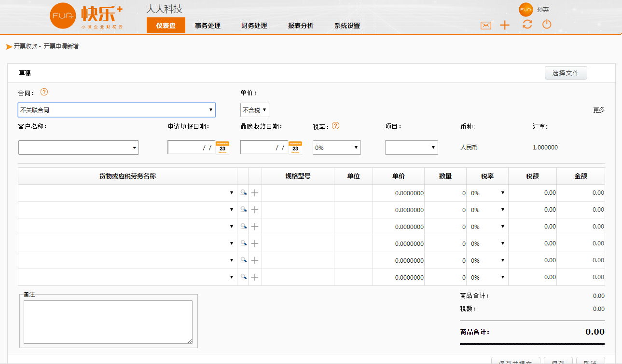Screen dimensions: 622x364
Task: Focus the 最晚收款日期 date field
Action: click(264, 148)
